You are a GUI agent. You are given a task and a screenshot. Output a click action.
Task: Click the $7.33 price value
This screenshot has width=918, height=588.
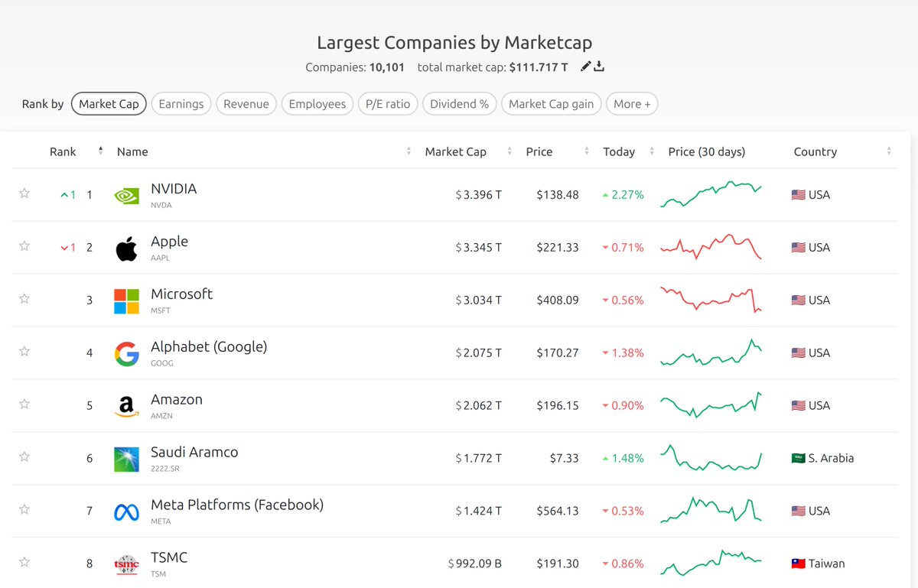pos(565,459)
